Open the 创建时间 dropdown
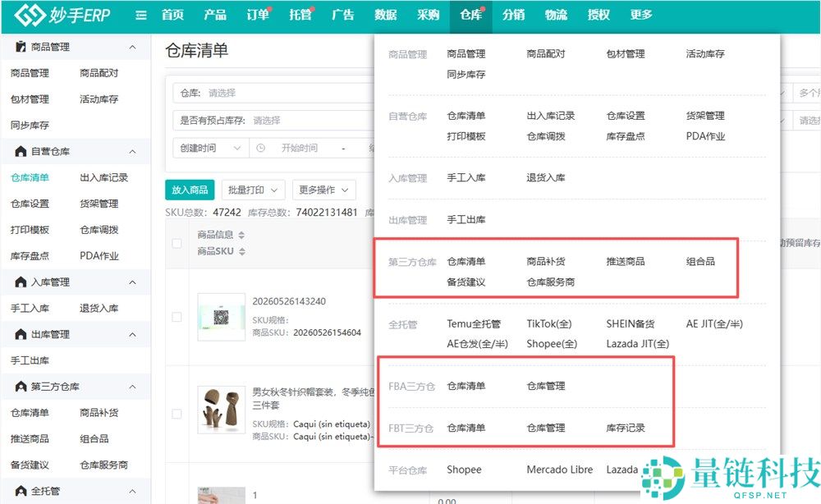821x504 pixels. pyautogui.click(x=211, y=148)
